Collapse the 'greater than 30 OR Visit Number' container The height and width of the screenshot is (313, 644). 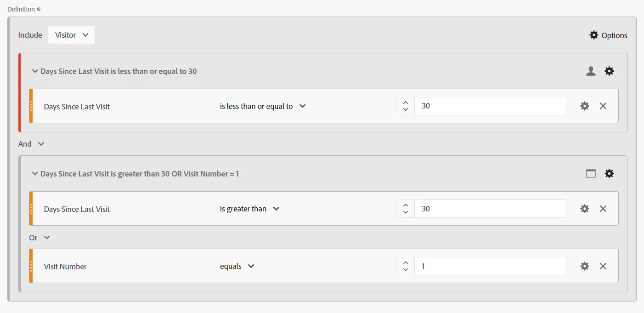(34, 174)
